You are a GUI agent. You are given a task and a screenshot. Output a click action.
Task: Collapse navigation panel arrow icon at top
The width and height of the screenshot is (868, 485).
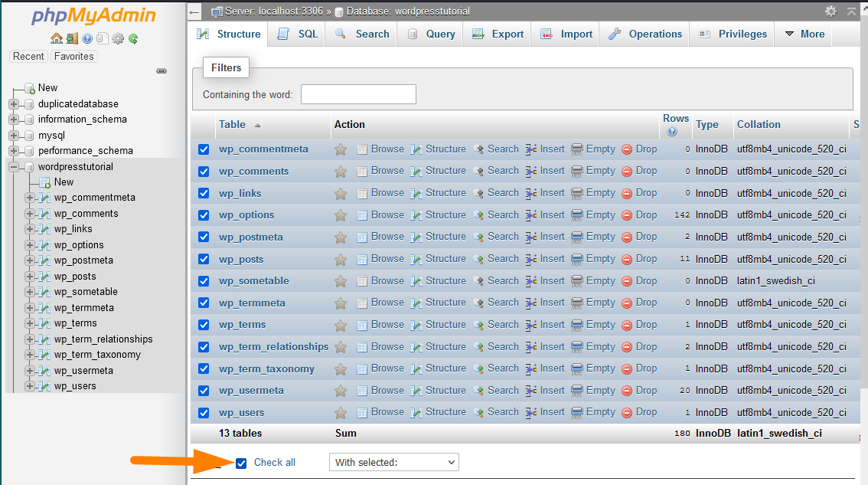194,11
